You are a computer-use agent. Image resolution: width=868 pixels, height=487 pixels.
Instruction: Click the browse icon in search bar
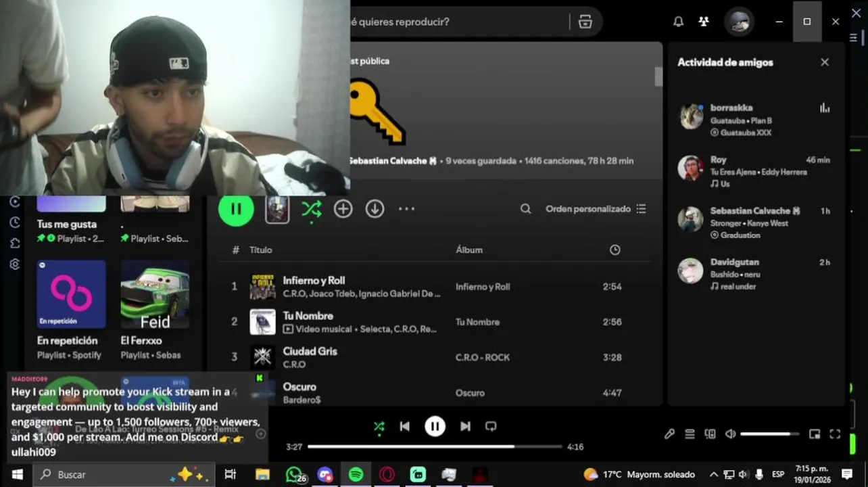[x=585, y=22]
